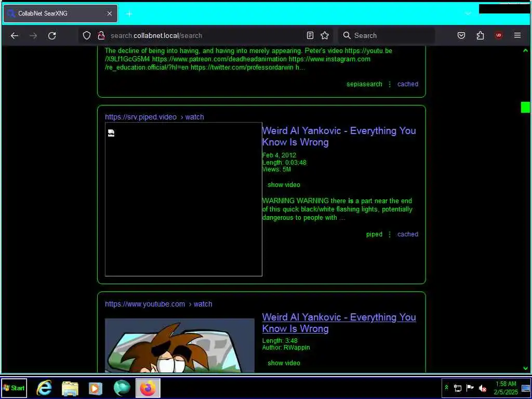Open a new tab with the plus button
Image resolution: width=532 pixels, height=399 pixels.
[x=129, y=14]
